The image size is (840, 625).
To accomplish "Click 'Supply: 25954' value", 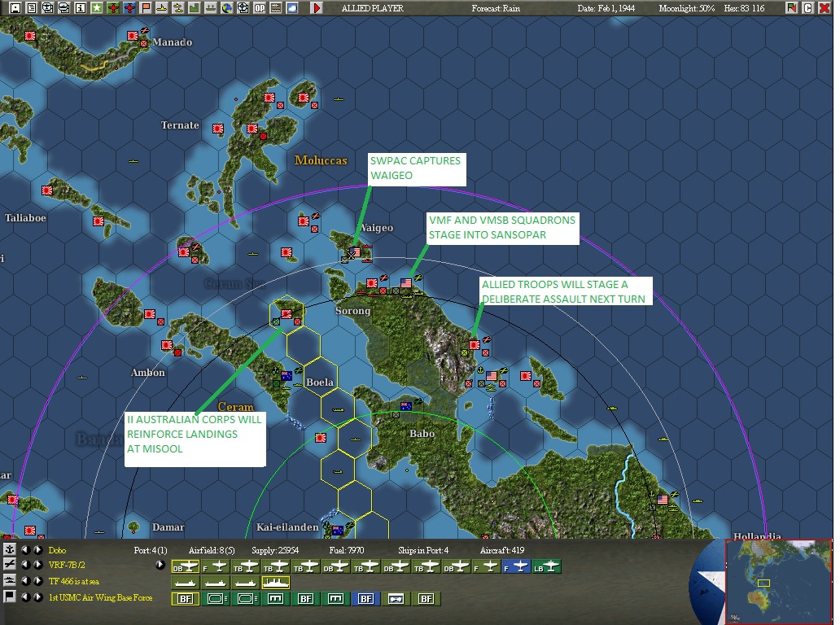I will point(275,550).
